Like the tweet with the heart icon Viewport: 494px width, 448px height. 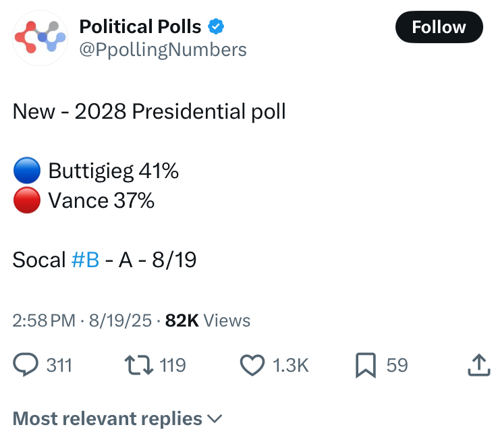tap(252, 365)
